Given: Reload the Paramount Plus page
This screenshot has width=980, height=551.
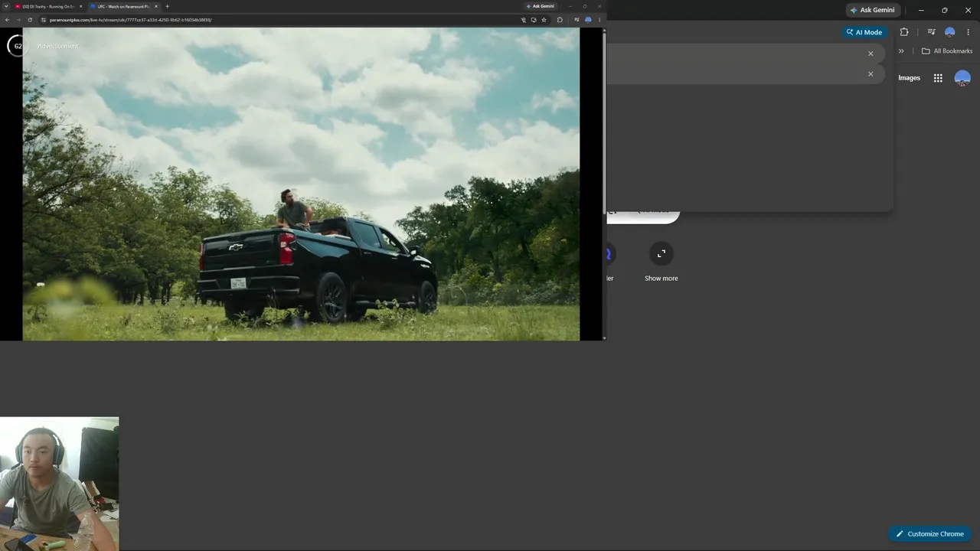Looking at the screenshot, I should point(30,20).
